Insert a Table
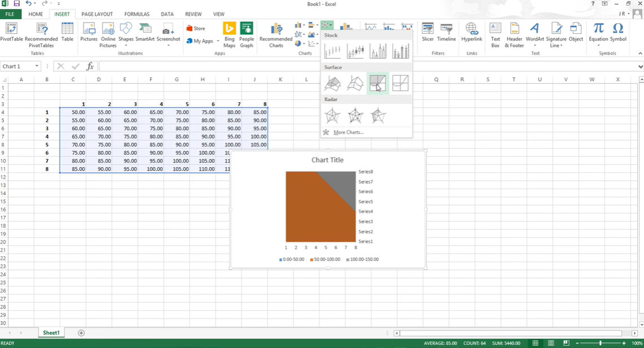 pos(67,32)
